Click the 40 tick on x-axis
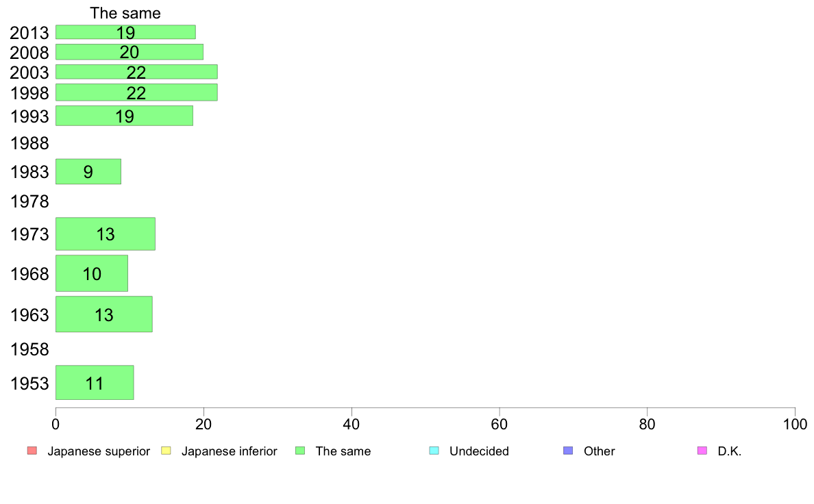Image resolution: width=814 pixels, height=504 pixels. tap(351, 425)
